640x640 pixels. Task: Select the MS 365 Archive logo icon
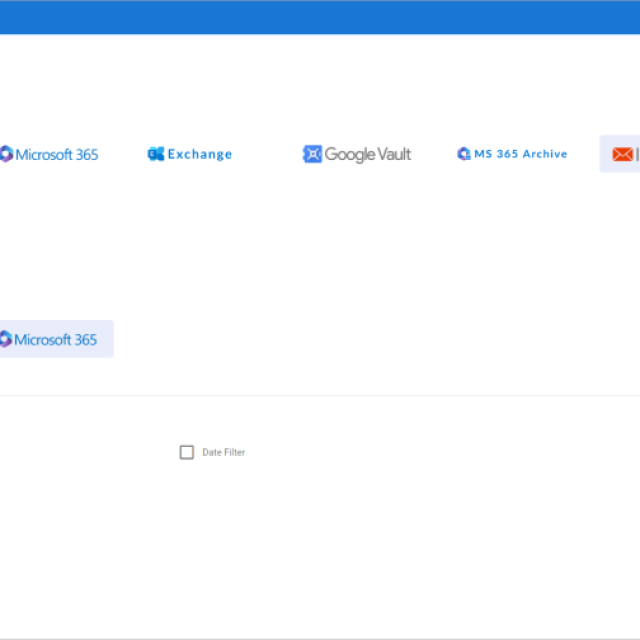(464, 154)
